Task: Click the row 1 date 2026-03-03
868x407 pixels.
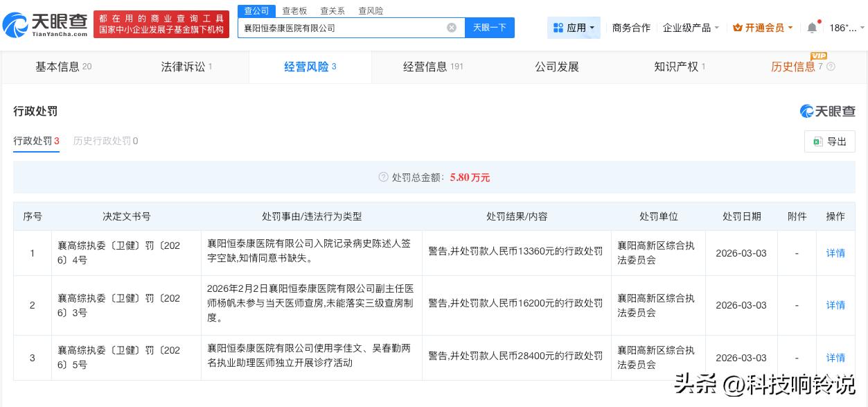Action: tap(741, 253)
